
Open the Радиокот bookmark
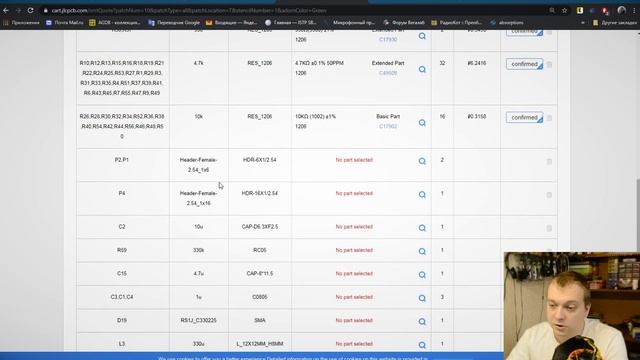[457, 23]
